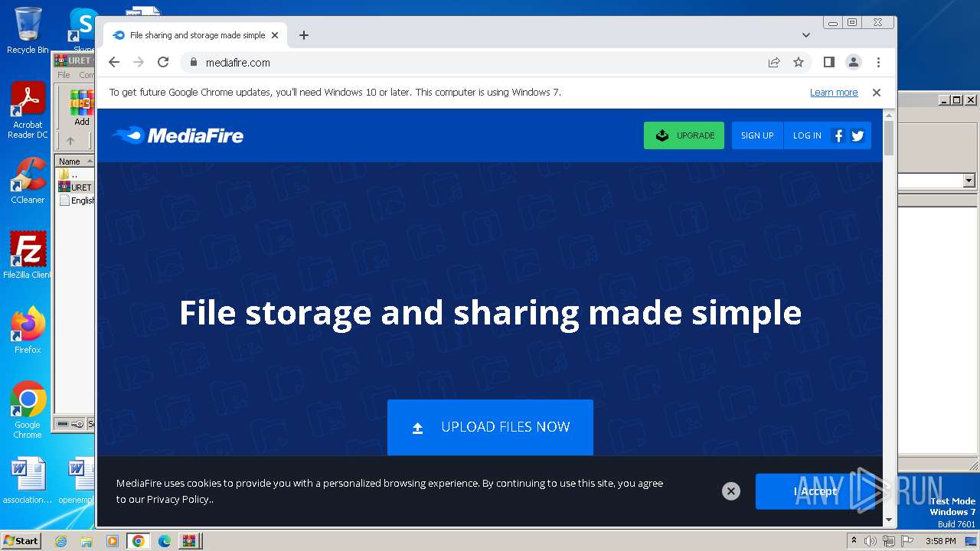The image size is (980, 551).
Task: Click LOG IN on MediaFire
Action: pyautogui.click(x=807, y=135)
